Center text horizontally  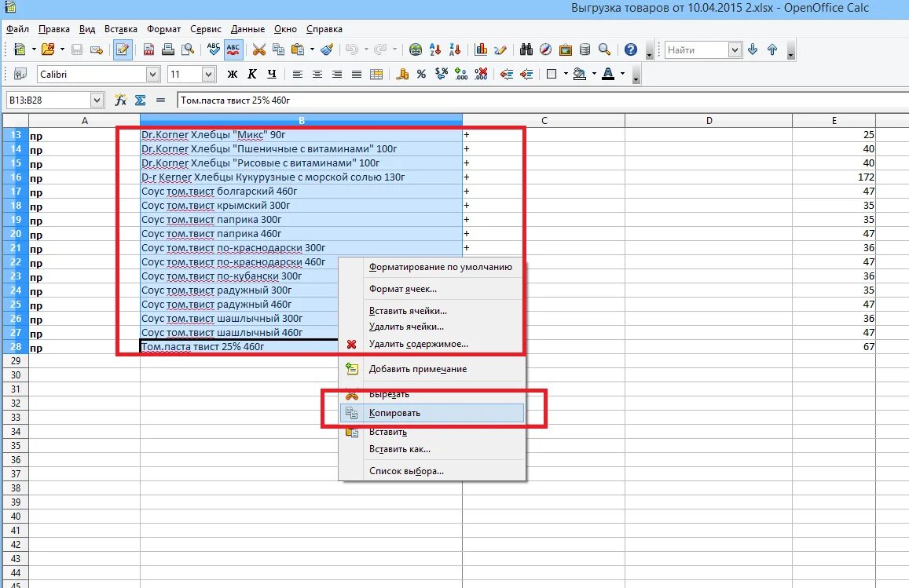tap(317, 74)
